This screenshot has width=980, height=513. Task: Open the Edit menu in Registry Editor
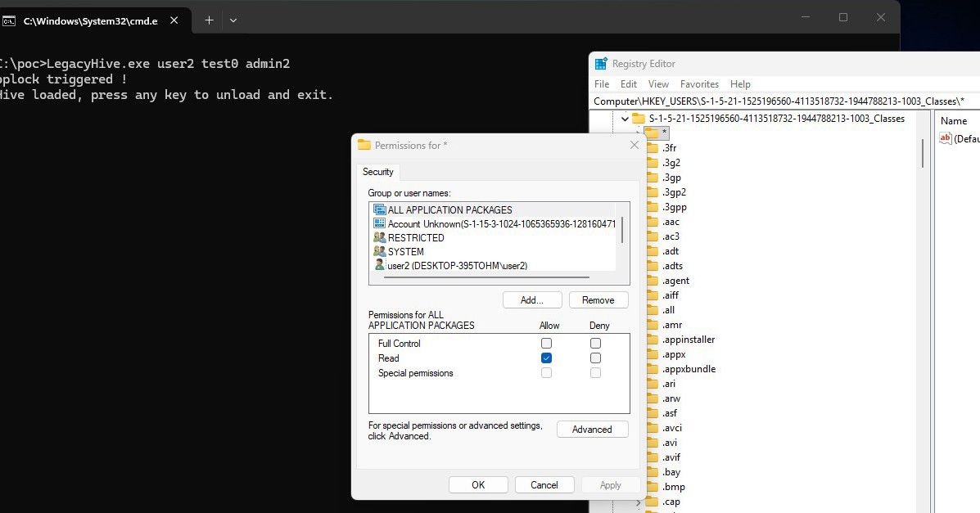tap(629, 83)
